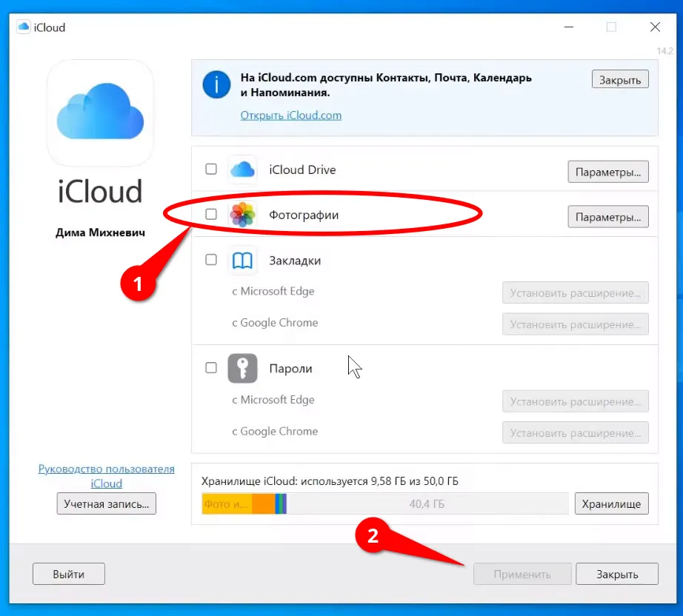The image size is (683, 616).
Task: Enable syncing for iCloud Drive
Action: point(211,170)
